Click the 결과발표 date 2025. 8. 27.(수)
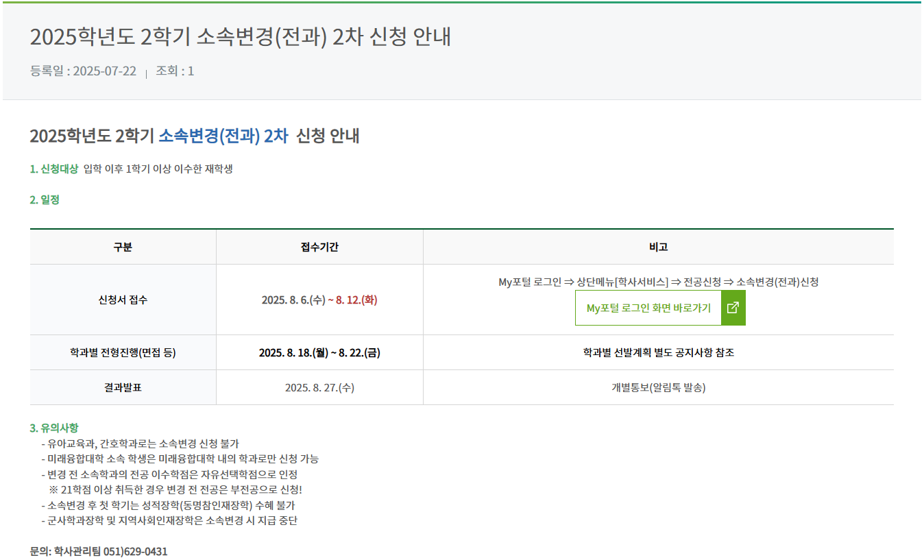The image size is (924, 560). (x=319, y=387)
